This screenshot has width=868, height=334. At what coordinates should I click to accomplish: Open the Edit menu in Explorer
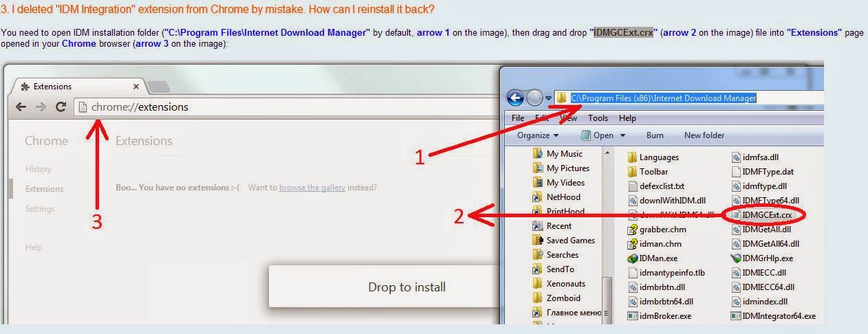[x=543, y=118]
